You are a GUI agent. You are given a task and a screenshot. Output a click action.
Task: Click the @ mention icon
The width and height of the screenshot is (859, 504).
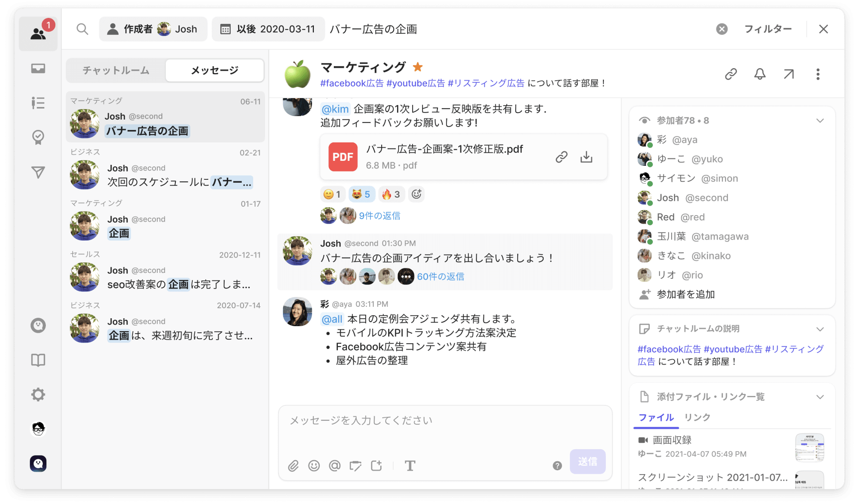335,466
